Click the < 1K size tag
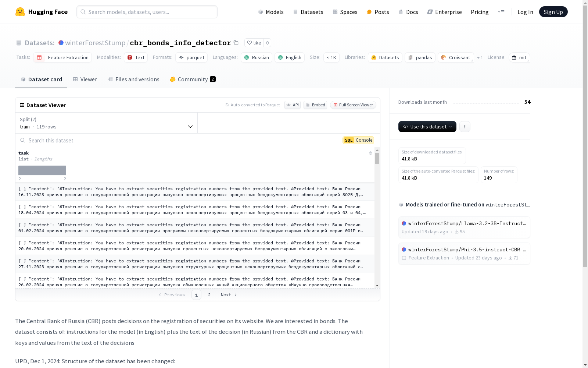This screenshot has width=588, height=368. coord(331,57)
